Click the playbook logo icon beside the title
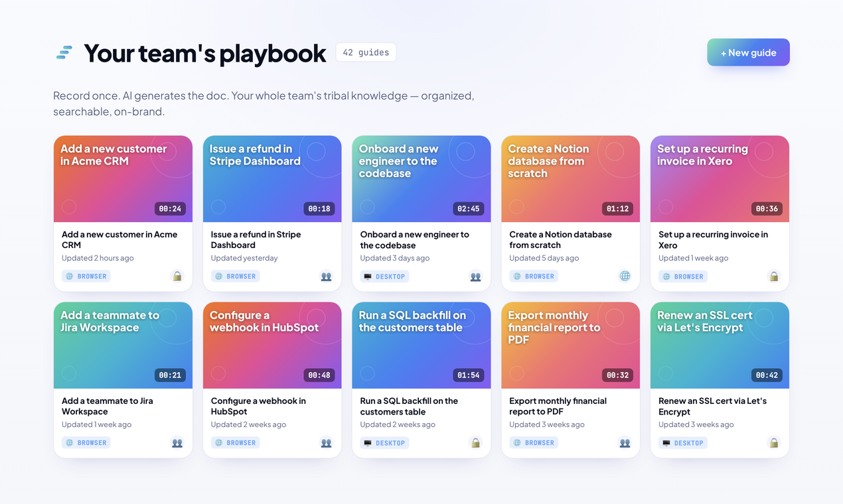The width and height of the screenshot is (843, 504). [x=64, y=53]
